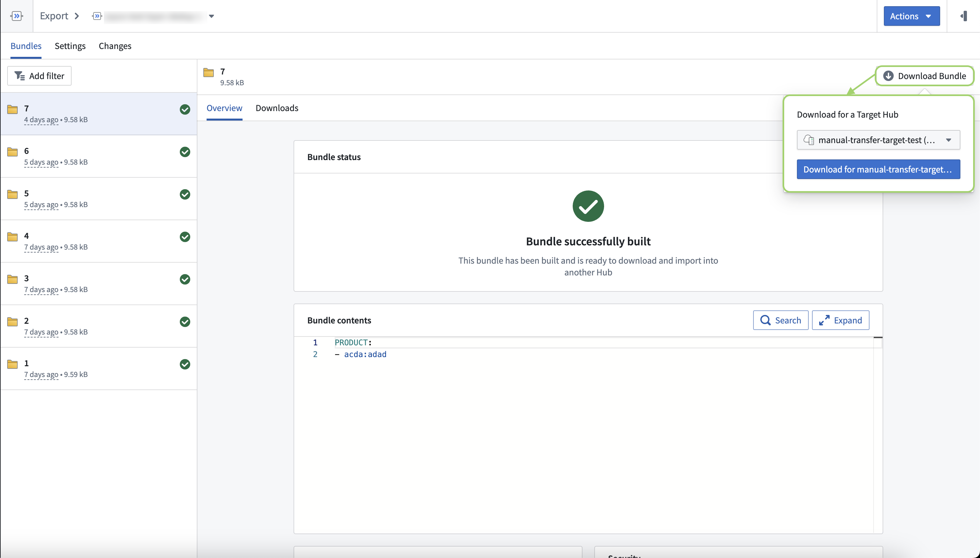Image resolution: width=980 pixels, height=558 pixels.
Task: Click the Bundle contents code scrollbar
Action: coord(878,435)
